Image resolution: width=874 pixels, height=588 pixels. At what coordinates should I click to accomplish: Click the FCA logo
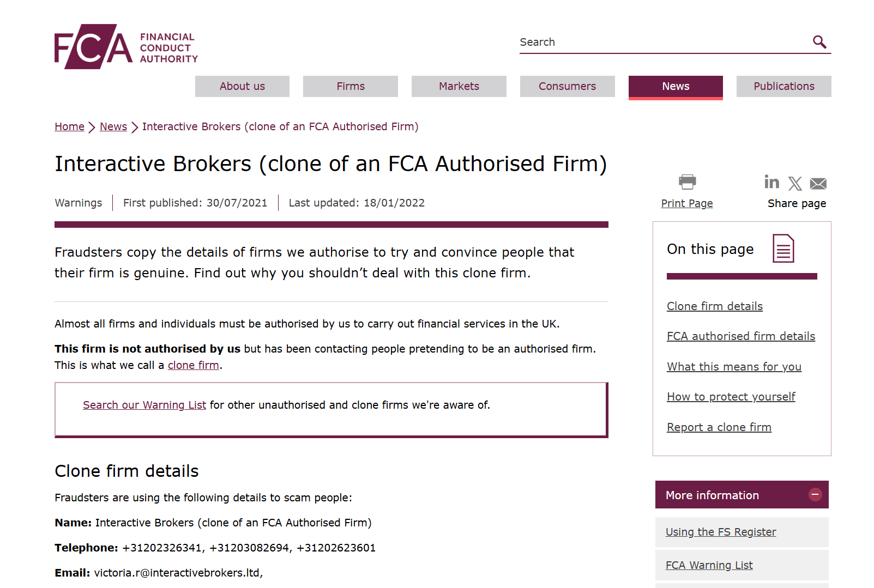[x=126, y=46]
